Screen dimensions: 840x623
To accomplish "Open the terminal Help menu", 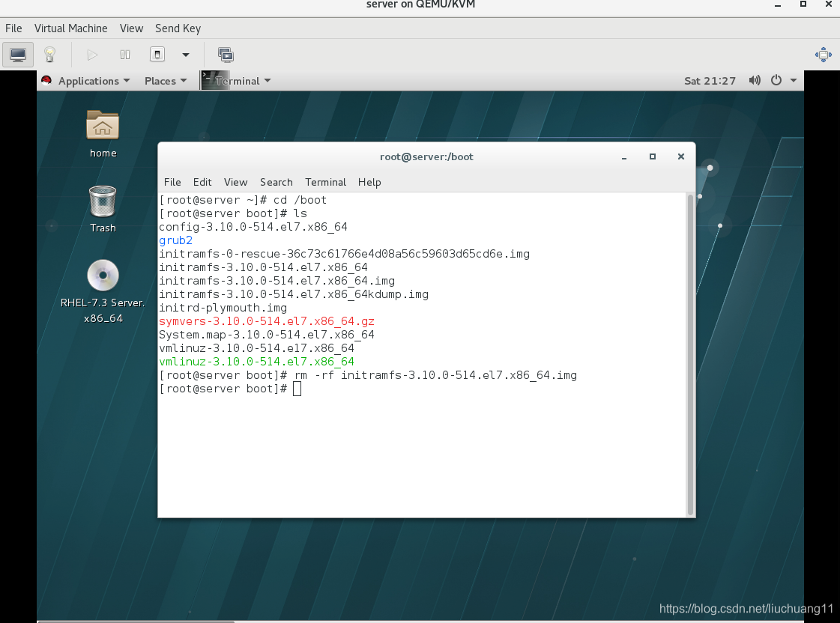I will [369, 182].
